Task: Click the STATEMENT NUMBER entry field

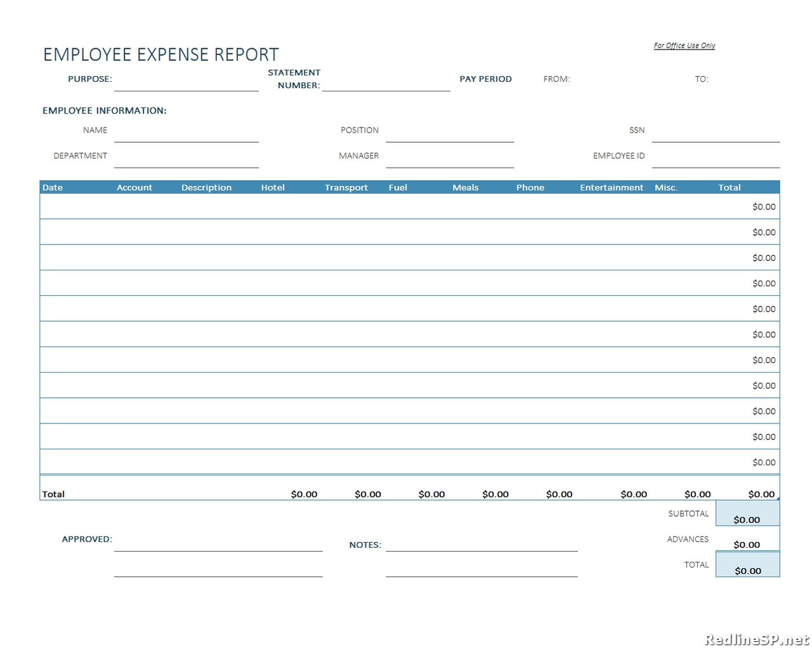Action: [x=386, y=89]
